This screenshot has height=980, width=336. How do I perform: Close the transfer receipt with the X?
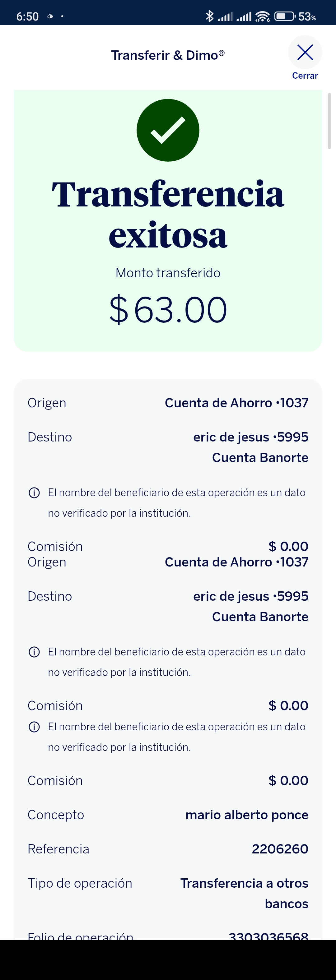(305, 53)
